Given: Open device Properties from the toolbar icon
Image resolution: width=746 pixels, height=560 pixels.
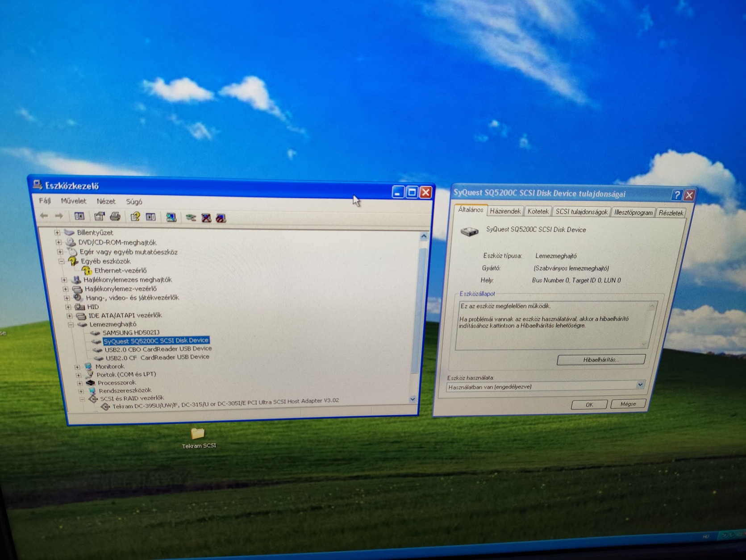Looking at the screenshot, I should [x=99, y=217].
